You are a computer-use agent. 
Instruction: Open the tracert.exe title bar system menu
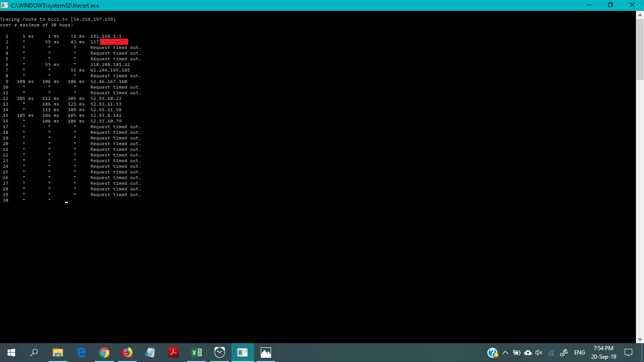coord(5,5)
